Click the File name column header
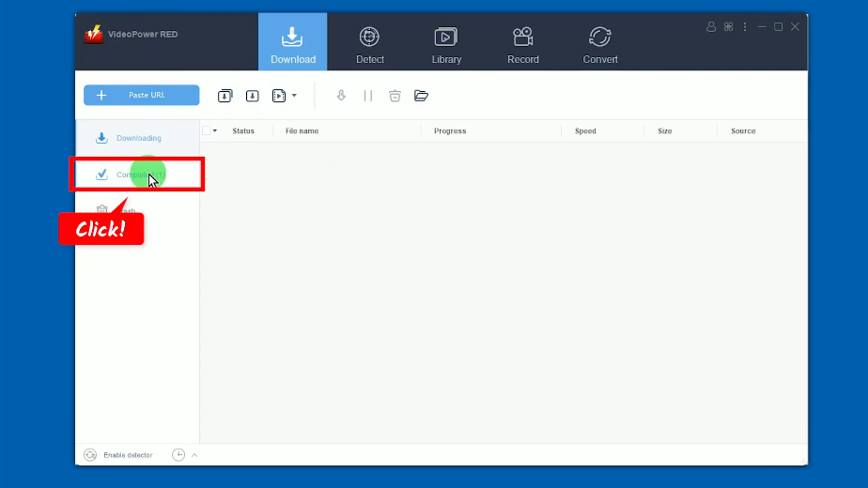Image resolution: width=868 pixels, height=488 pixels. [x=302, y=131]
